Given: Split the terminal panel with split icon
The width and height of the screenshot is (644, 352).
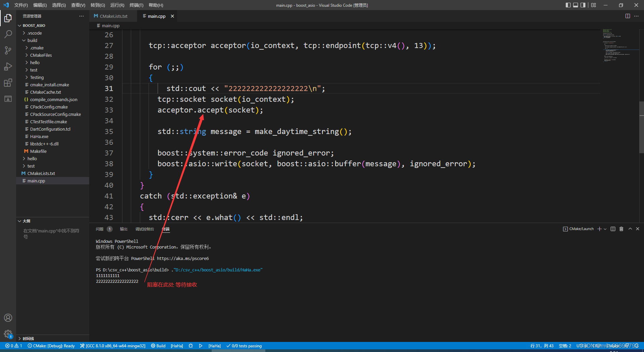Looking at the screenshot, I should click(x=613, y=229).
